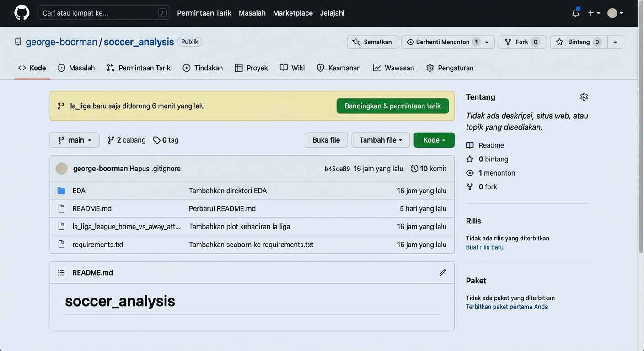Viewport: 644px width, 351px height.
Task: Switch to the Masalah repository tab
Action: tap(76, 68)
